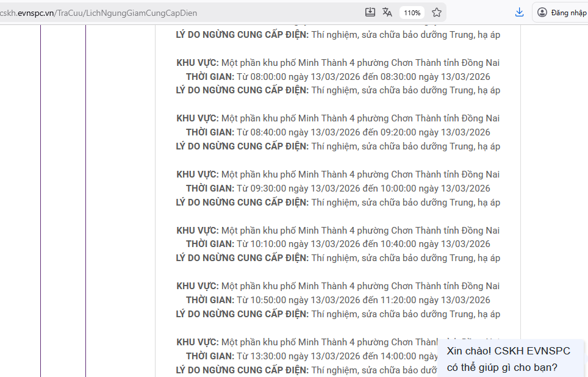
Task: Click the time entry from 09:30:00 to 10:00:00
Action: tap(338, 188)
